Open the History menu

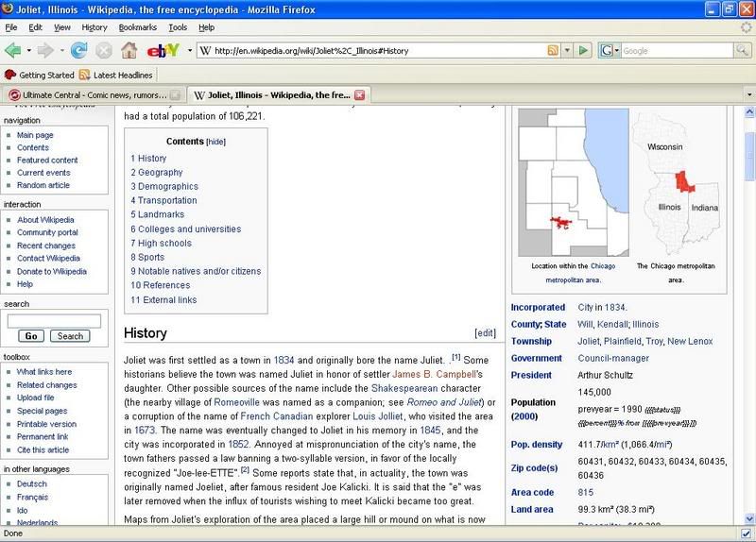[x=94, y=27]
